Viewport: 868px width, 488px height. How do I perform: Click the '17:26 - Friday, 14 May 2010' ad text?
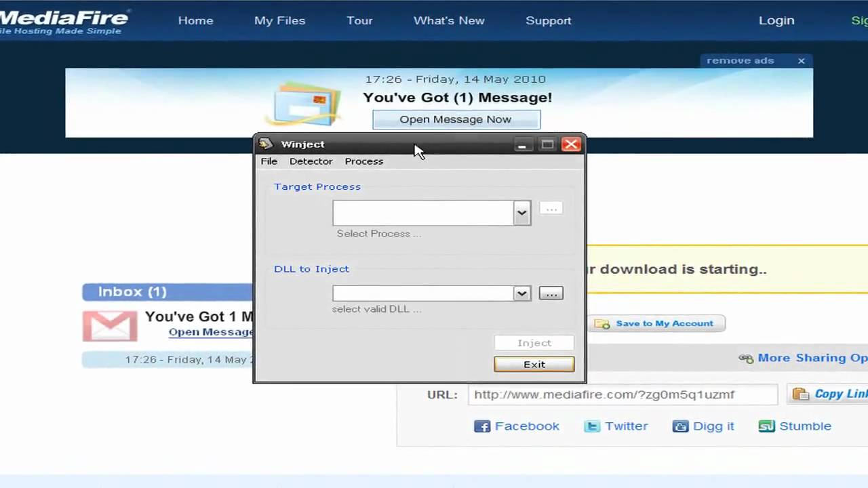point(455,79)
